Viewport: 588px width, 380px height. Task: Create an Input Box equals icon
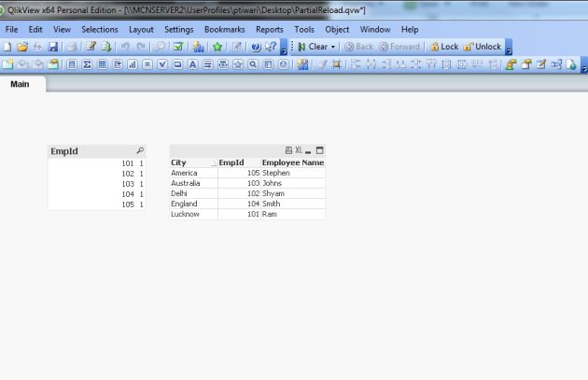147,64
